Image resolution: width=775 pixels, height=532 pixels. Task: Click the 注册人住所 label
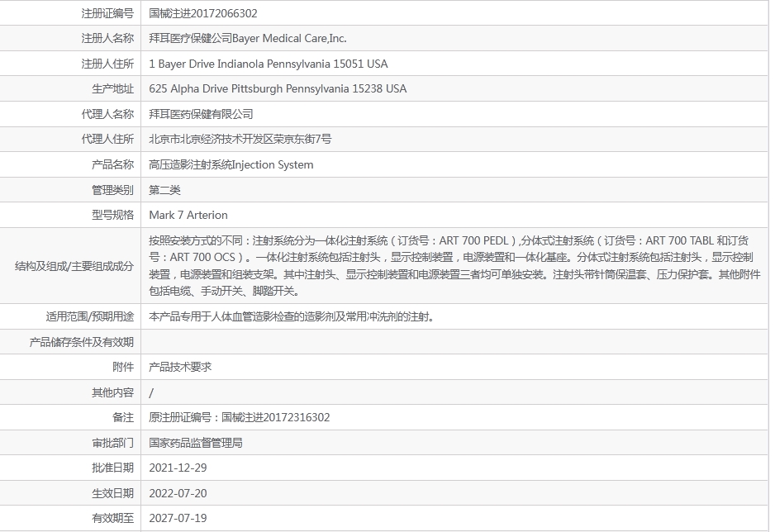pyautogui.click(x=107, y=64)
